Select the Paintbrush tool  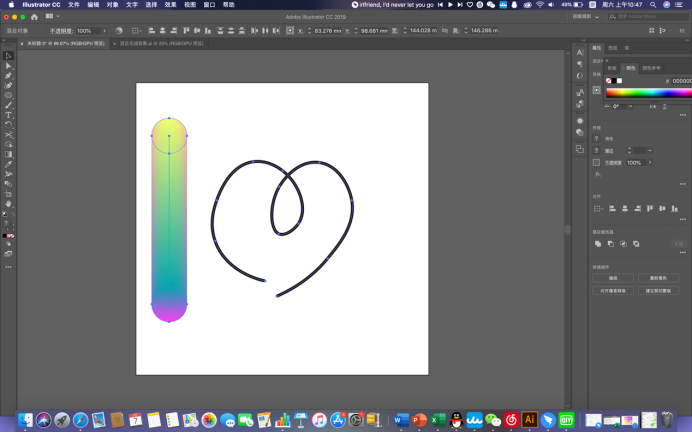(x=8, y=105)
